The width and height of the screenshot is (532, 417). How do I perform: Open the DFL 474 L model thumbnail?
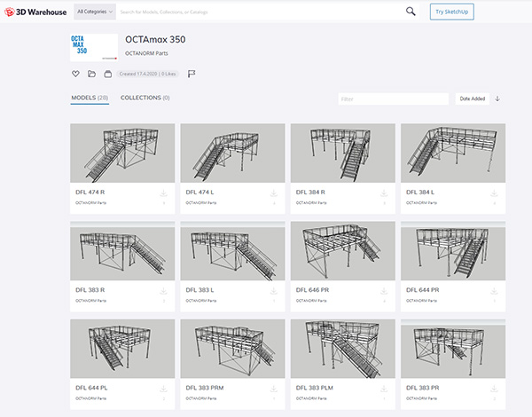pyautogui.click(x=232, y=153)
